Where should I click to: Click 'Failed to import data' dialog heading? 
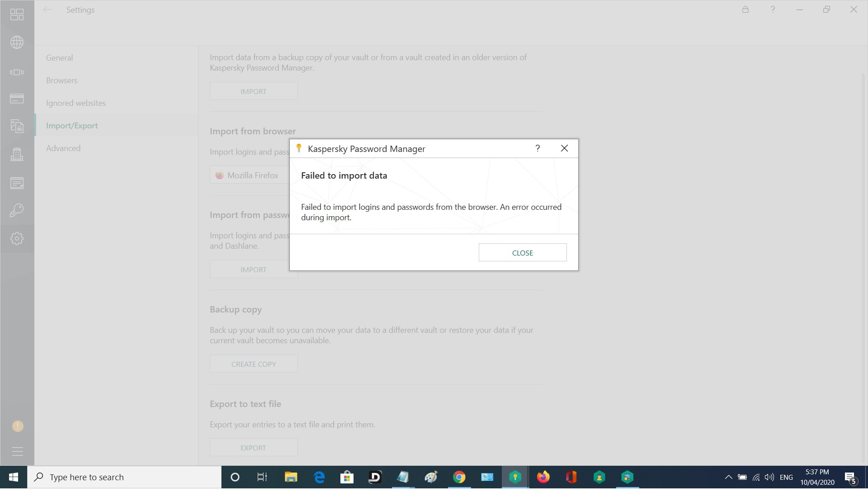344,175
